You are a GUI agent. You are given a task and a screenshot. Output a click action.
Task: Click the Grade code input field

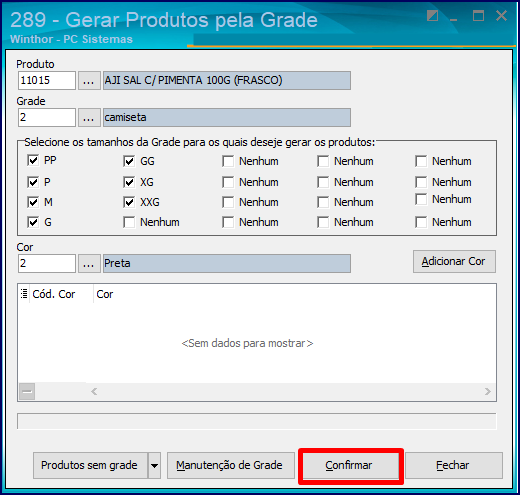tap(47, 118)
